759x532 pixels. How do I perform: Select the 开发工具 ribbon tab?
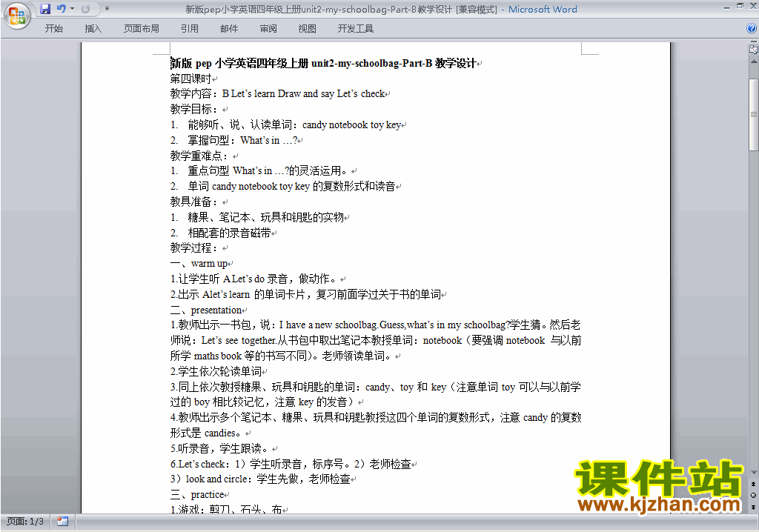355,29
